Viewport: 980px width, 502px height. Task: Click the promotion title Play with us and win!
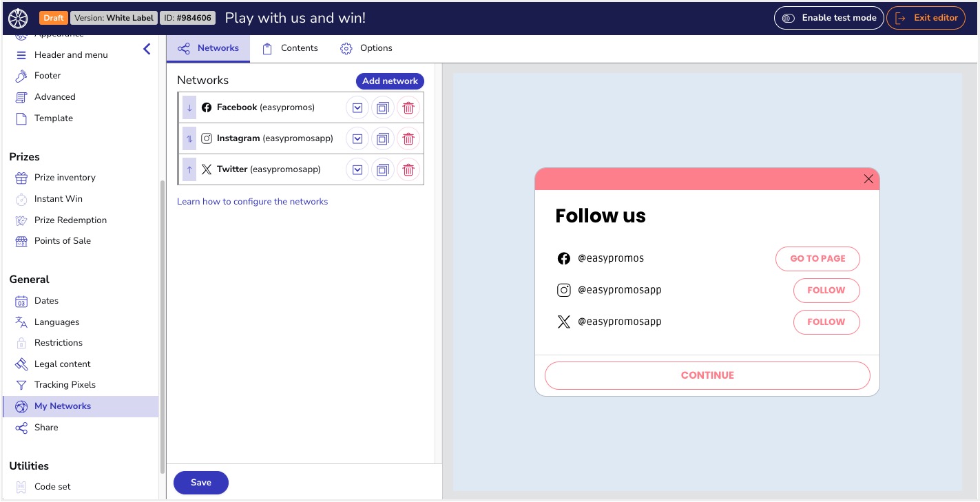pyautogui.click(x=295, y=19)
